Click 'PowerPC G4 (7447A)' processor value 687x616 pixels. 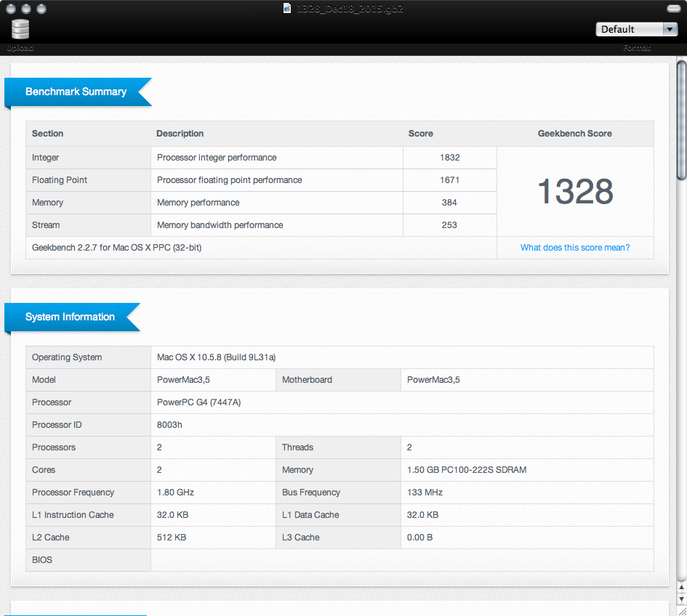coord(198,402)
